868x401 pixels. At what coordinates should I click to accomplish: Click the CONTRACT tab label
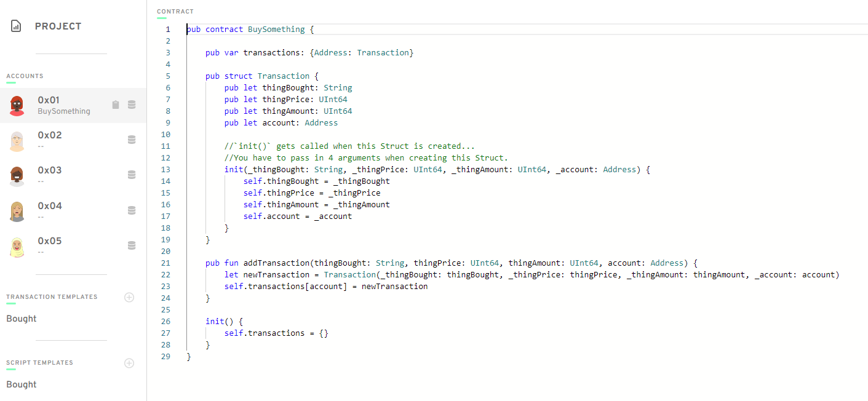[175, 12]
